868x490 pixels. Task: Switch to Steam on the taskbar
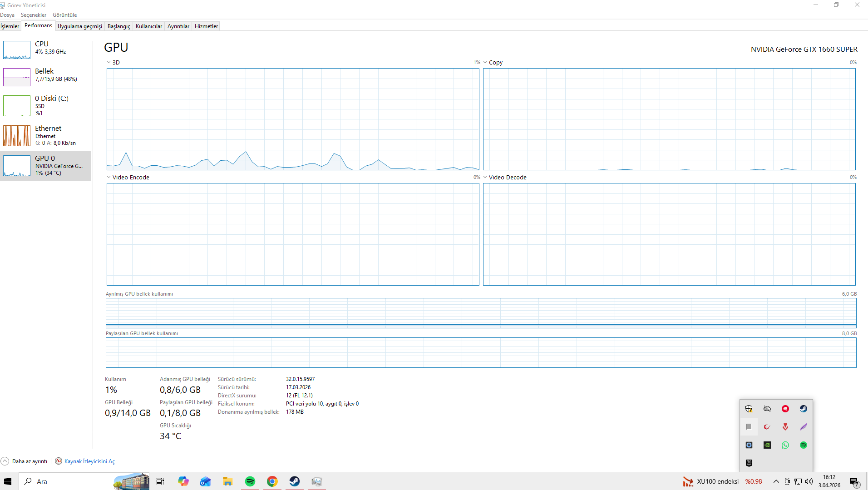[x=295, y=481]
